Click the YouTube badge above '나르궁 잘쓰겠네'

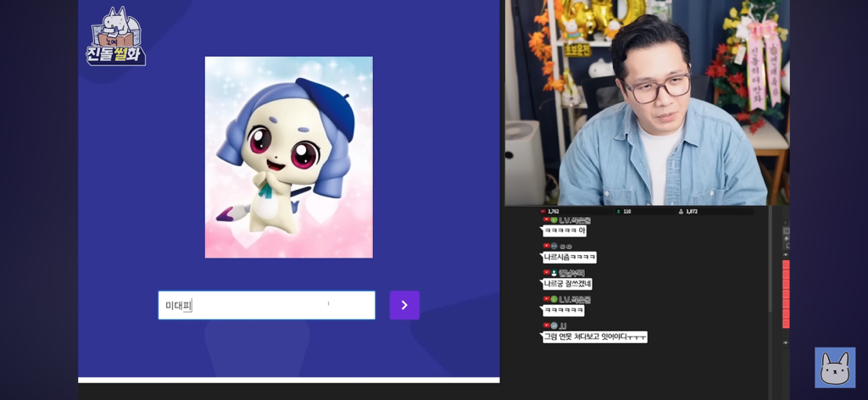point(547,273)
